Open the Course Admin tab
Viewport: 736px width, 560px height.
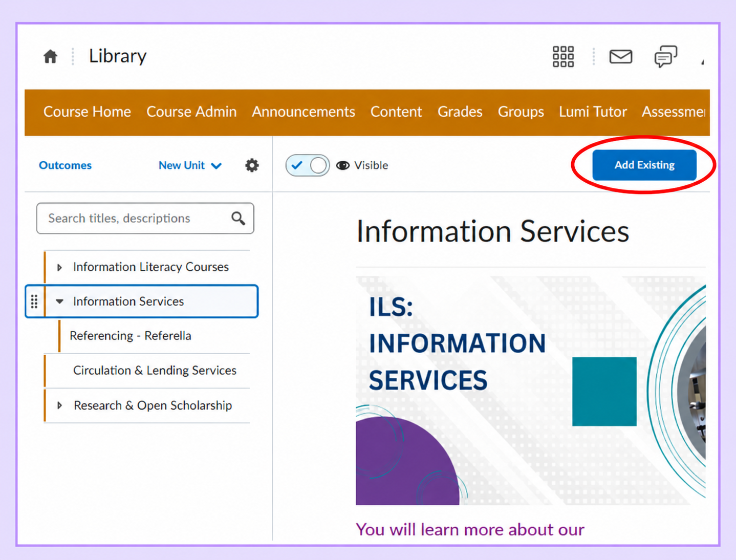[x=191, y=112]
